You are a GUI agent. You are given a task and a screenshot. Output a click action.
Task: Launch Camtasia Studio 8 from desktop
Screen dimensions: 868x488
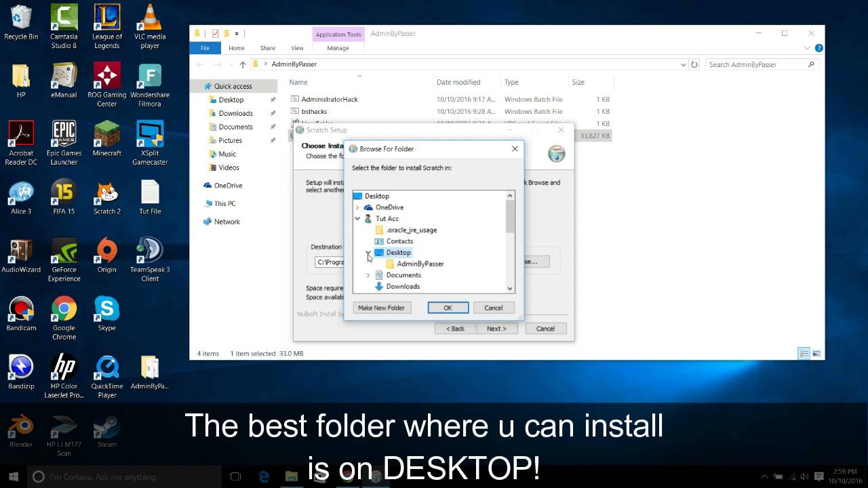tap(64, 27)
